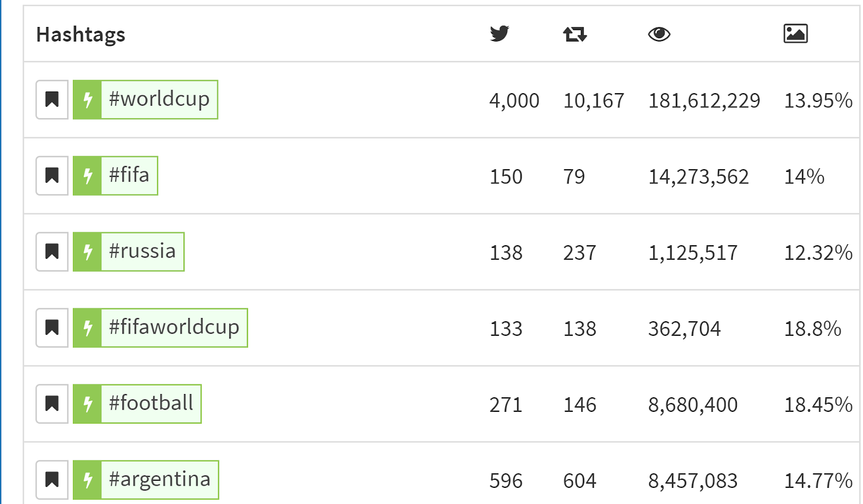Click lightning bolt icon beside #fifaworldcup

pyautogui.click(x=87, y=328)
